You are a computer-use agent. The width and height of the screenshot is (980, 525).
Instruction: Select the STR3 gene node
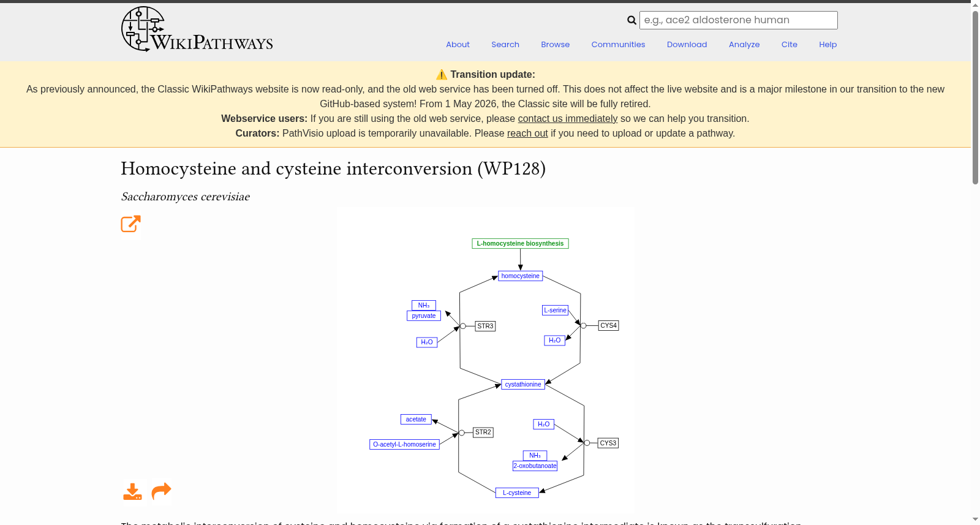click(485, 327)
